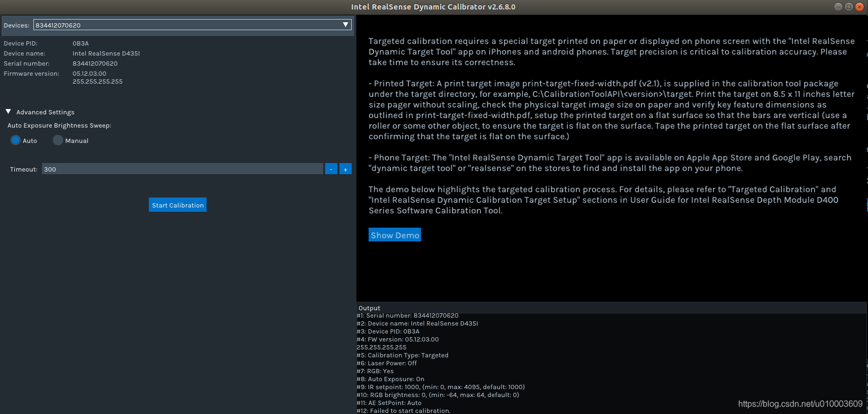Click the firmware version value 05.12.03.00
The image size is (868, 414).
(x=90, y=74)
